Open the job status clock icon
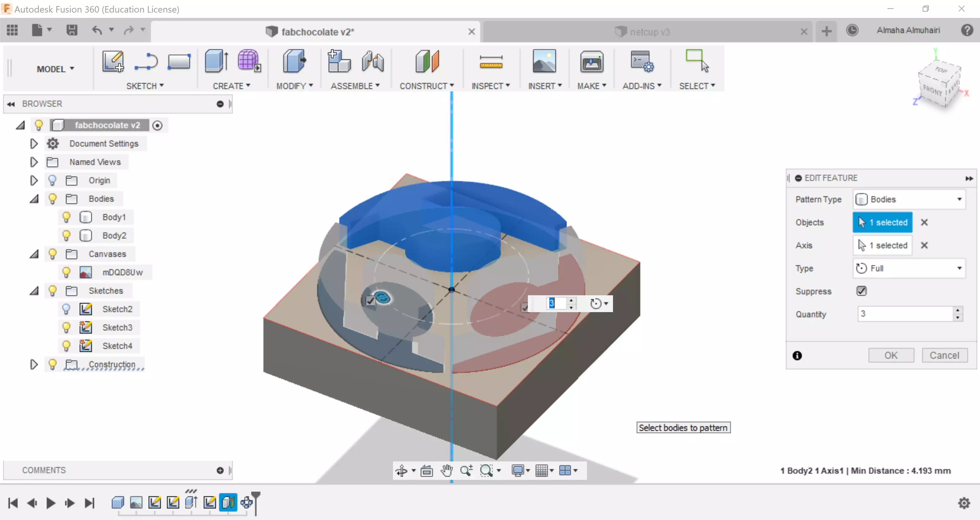 point(852,30)
